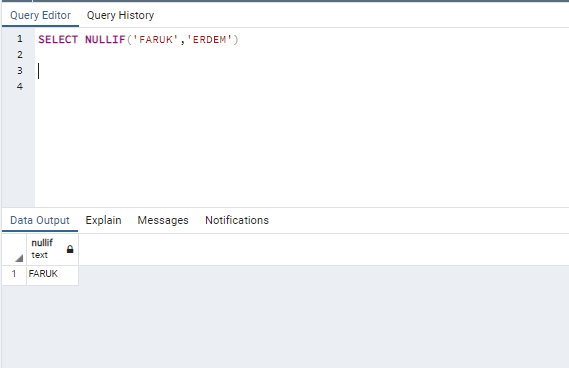Click the SELECT keyword in line 1
The height and width of the screenshot is (368, 569).
[58, 40]
